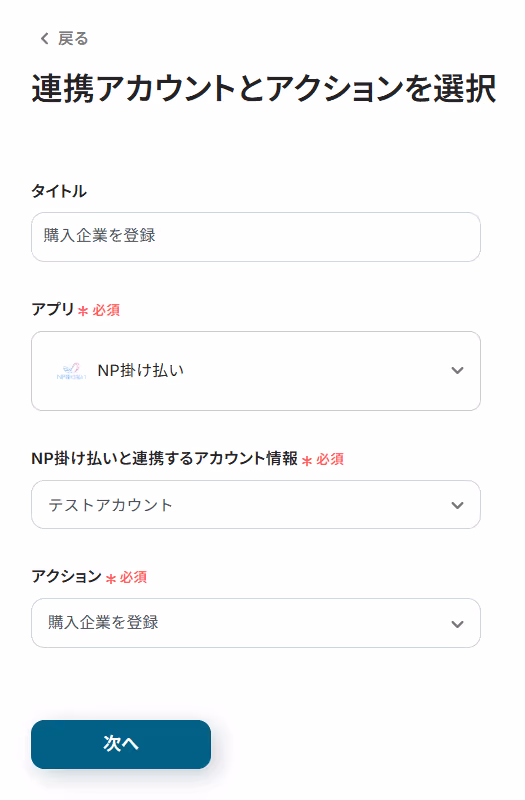Expand the テストアカウント dropdown chevron
The height and width of the screenshot is (800, 525).
458,505
